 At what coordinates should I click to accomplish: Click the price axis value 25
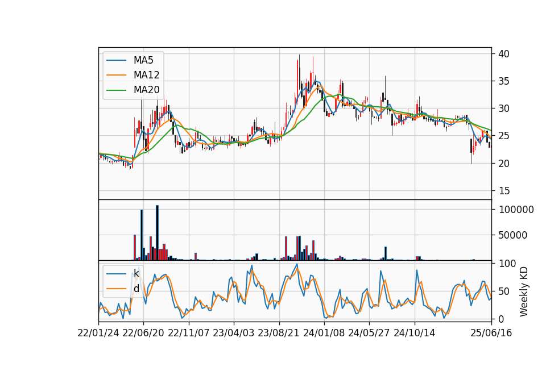tap(504, 136)
